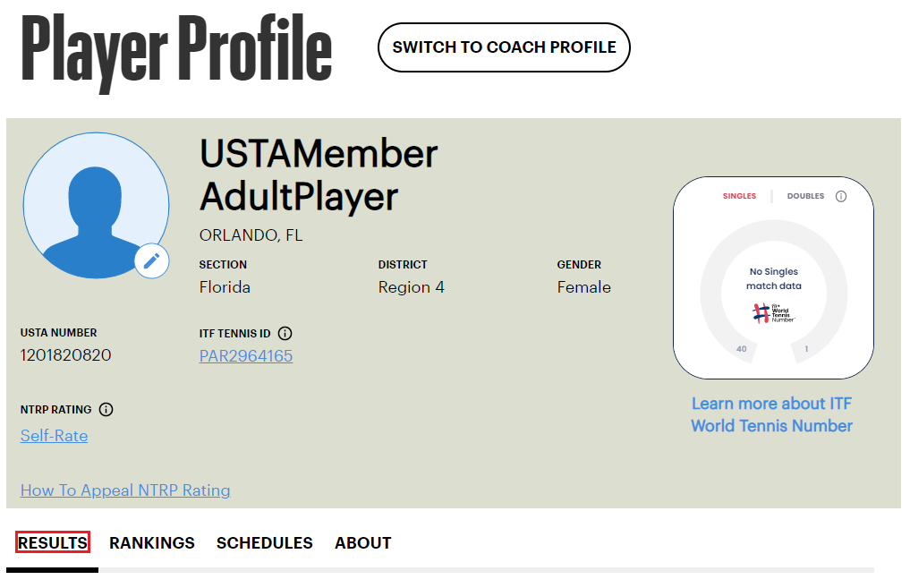Image resolution: width=910 pixels, height=588 pixels.
Task: Click the blue profile avatar image
Action: [x=96, y=205]
